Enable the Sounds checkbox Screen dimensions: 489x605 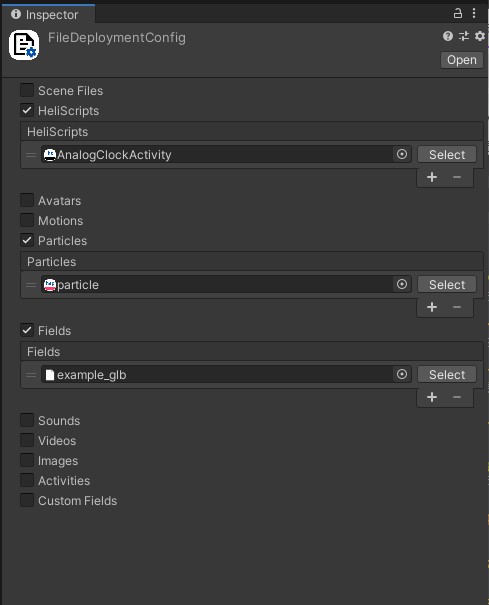click(27, 420)
